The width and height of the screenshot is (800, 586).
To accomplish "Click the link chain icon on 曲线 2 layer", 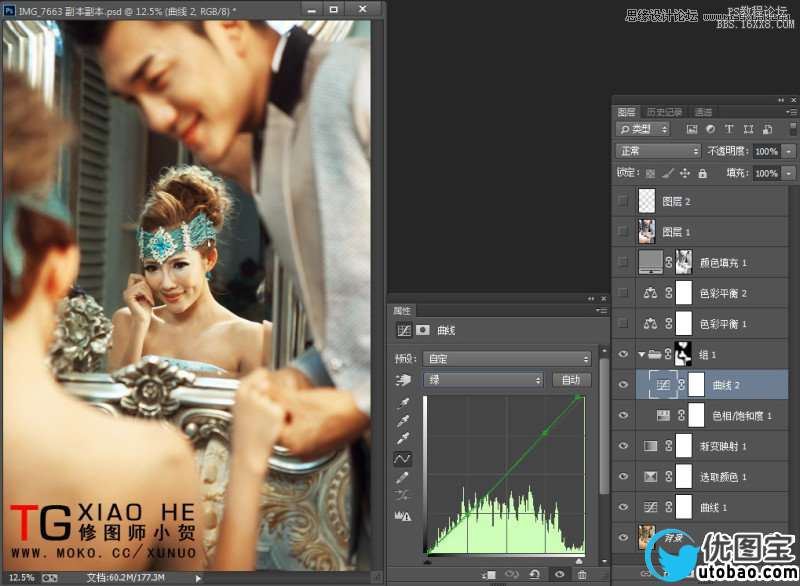I will point(681,385).
